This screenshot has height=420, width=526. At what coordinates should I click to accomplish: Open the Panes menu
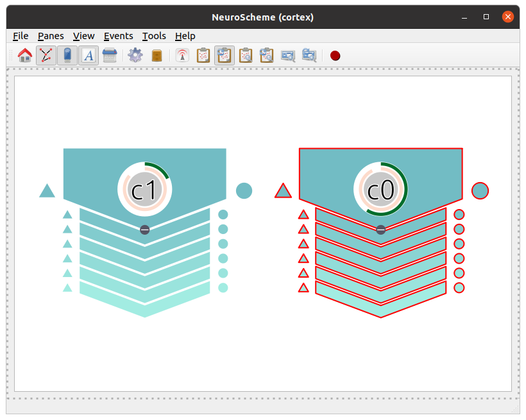click(x=51, y=36)
